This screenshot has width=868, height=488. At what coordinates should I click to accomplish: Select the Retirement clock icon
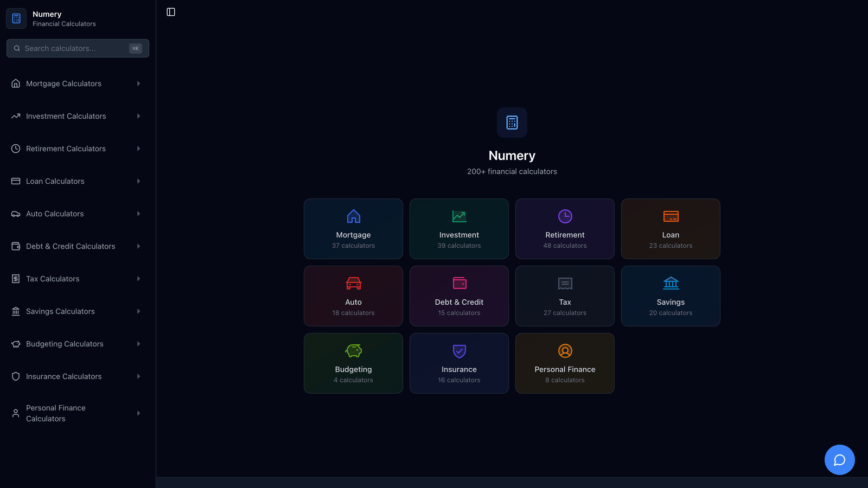pyautogui.click(x=565, y=215)
